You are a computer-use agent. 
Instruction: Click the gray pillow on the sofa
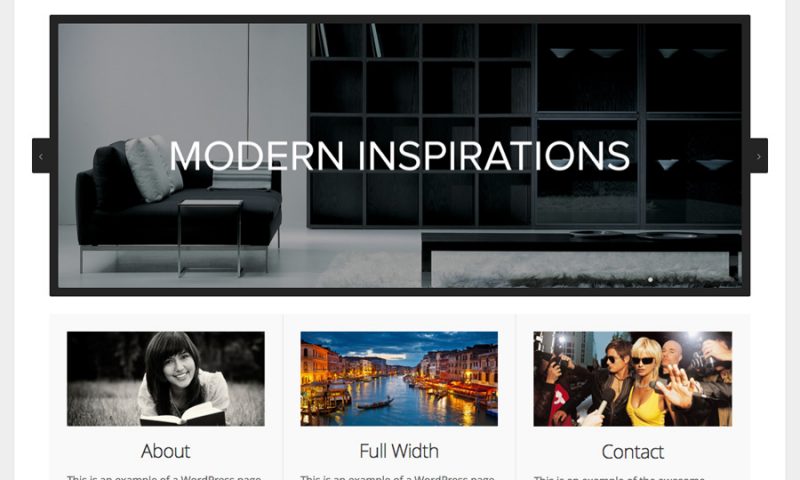tap(152, 168)
